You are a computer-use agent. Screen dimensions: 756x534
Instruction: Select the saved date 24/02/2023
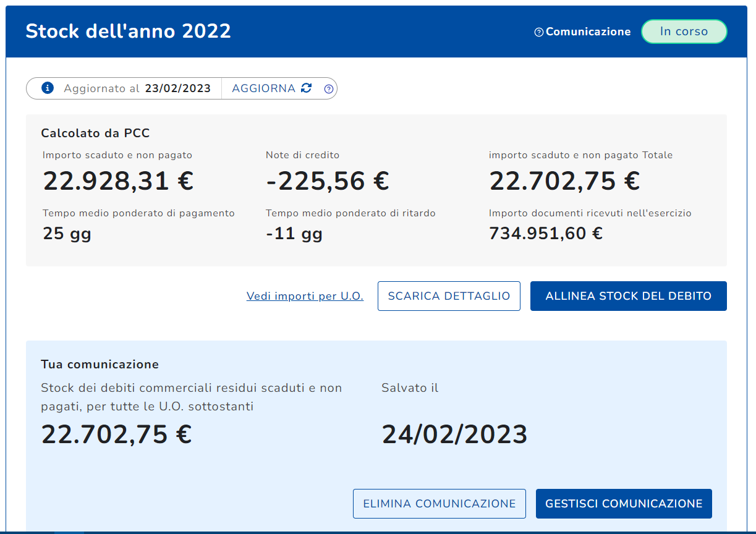pyautogui.click(x=454, y=434)
